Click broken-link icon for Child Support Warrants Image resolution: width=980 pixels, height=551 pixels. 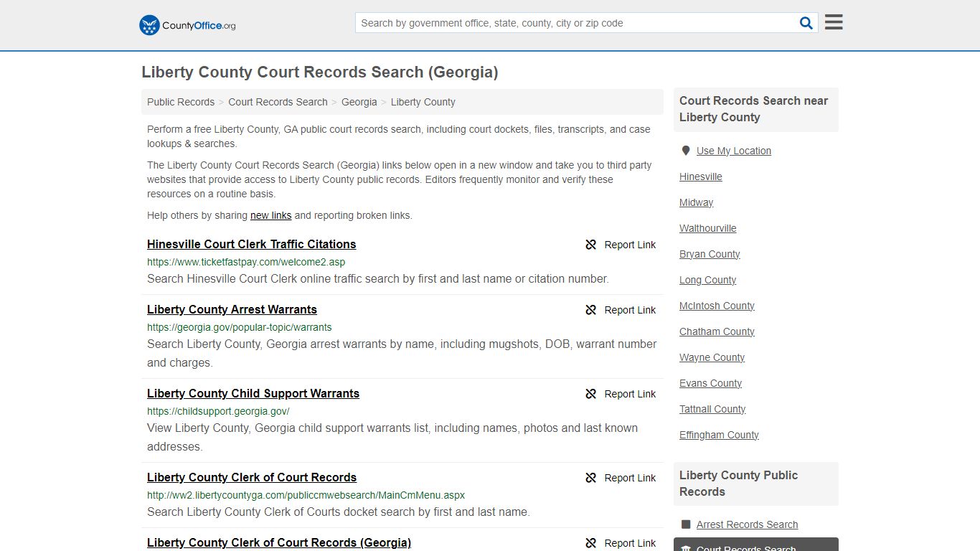tap(591, 394)
